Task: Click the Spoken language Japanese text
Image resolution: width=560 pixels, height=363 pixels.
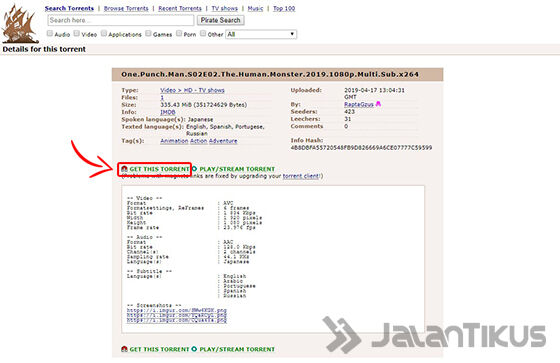Action: point(200,119)
